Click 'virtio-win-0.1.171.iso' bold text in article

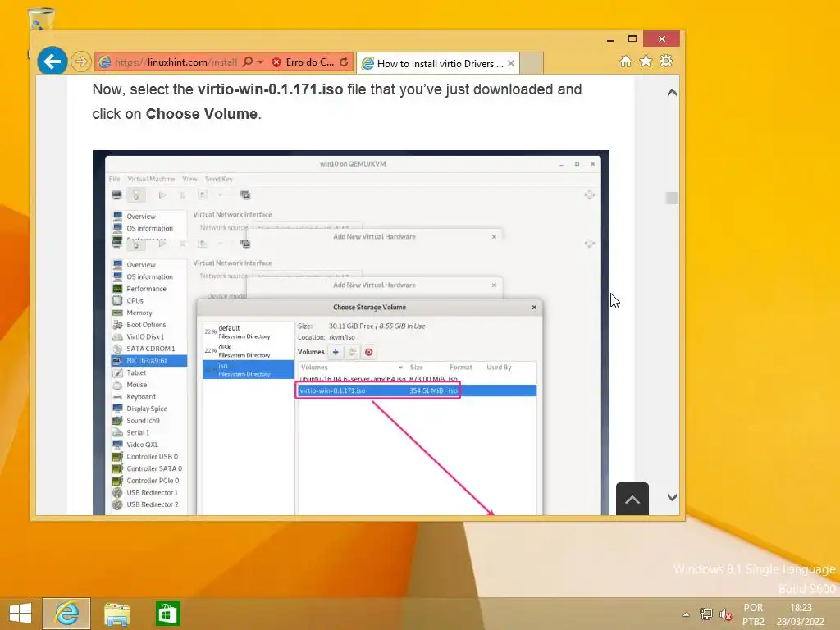click(x=270, y=89)
